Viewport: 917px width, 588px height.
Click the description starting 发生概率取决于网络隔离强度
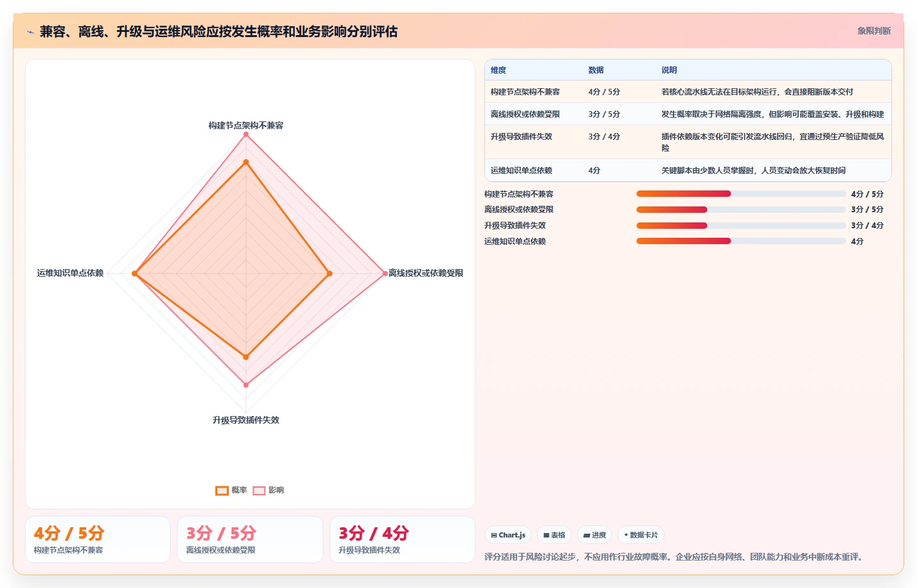773,114
